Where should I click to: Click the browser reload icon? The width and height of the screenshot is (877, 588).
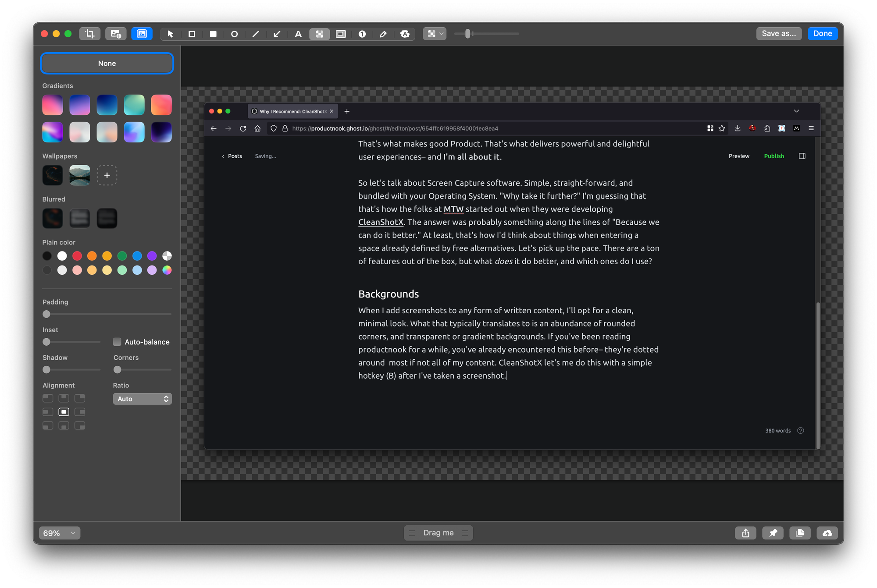pyautogui.click(x=243, y=128)
